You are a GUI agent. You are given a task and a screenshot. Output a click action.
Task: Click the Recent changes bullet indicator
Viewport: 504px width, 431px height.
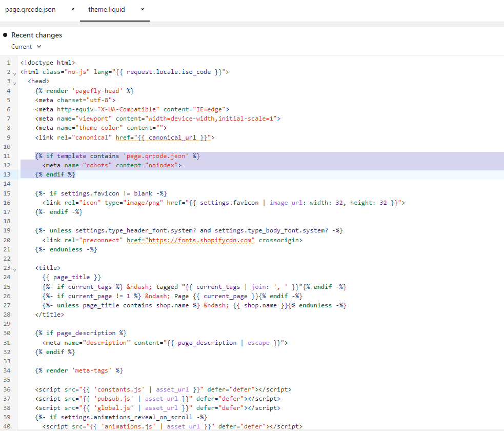click(6, 35)
